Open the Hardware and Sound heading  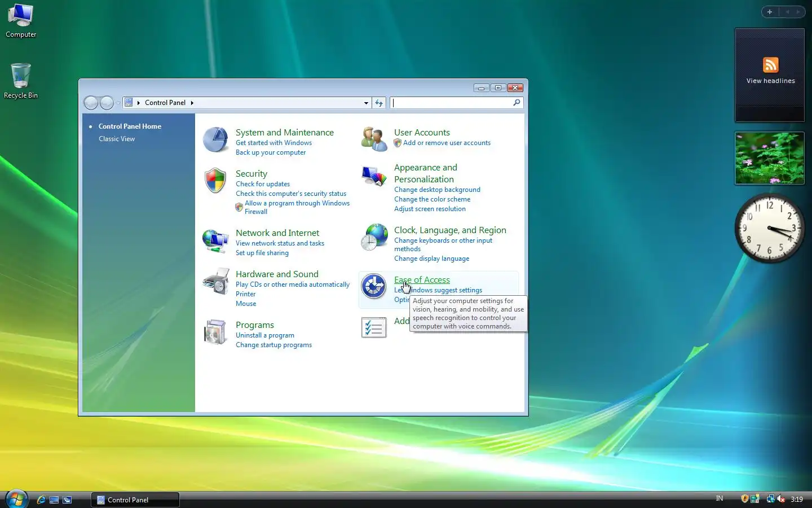[277, 274]
